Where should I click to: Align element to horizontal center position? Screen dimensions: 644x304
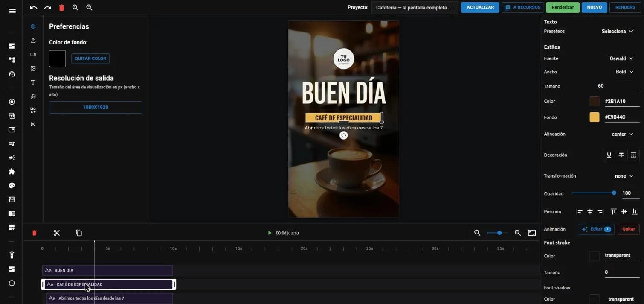tap(590, 212)
